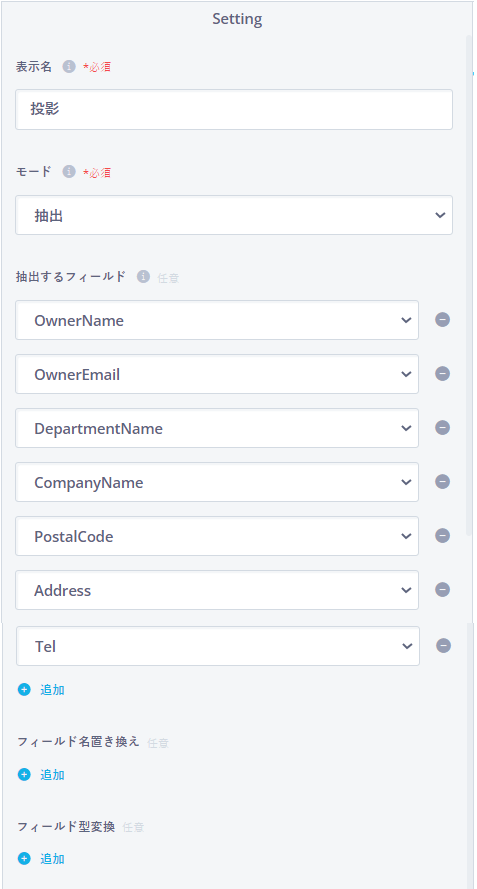Remove the Address field row
477x889 pixels.
[x=442, y=590]
